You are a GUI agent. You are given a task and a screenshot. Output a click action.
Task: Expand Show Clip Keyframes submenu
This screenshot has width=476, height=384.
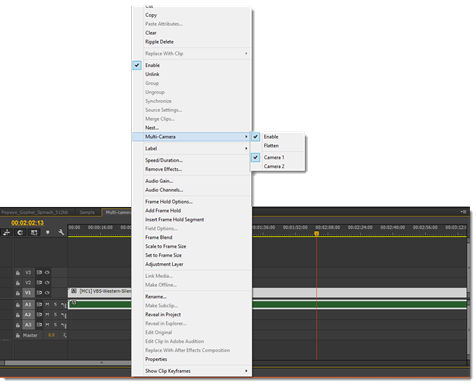coord(191,371)
